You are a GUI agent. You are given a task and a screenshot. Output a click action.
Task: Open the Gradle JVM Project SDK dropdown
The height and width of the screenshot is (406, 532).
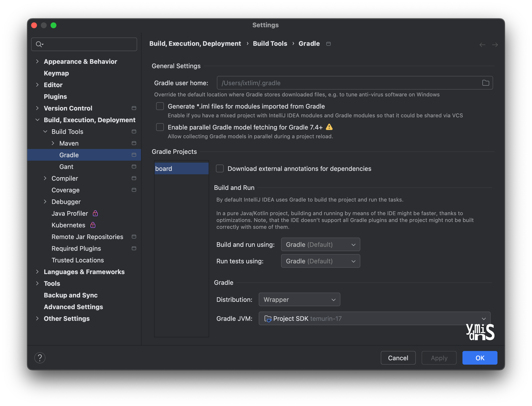pos(374,319)
